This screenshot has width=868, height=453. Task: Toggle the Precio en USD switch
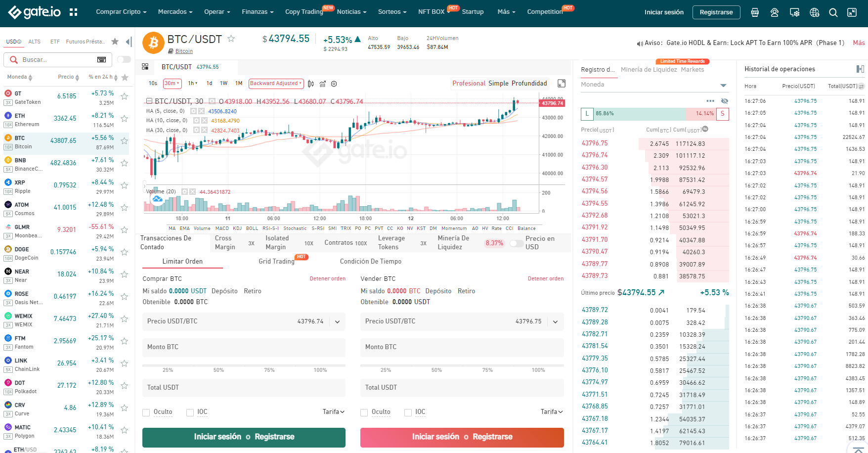pyautogui.click(x=517, y=243)
